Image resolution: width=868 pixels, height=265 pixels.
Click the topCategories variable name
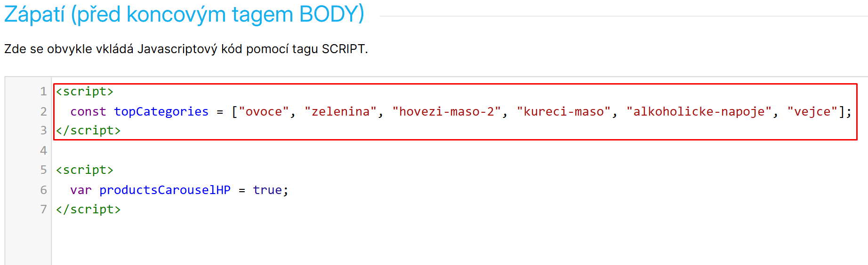tap(161, 111)
